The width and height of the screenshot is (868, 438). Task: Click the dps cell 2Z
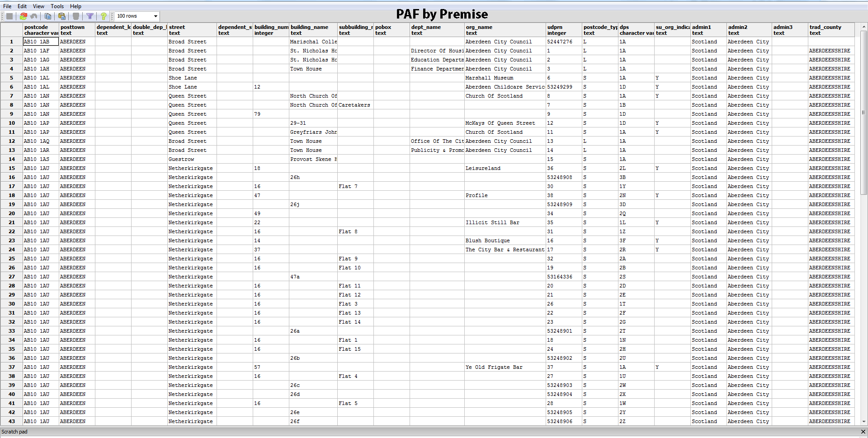pos(636,421)
